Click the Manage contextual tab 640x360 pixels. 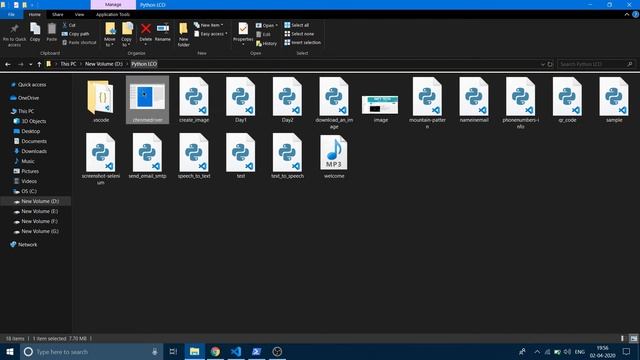coord(113,4)
